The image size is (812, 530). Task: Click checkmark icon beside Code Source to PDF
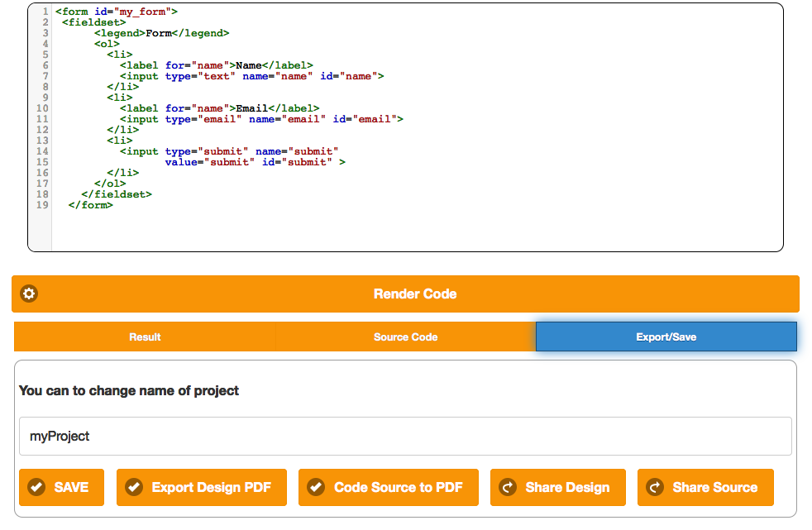coord(316,487)
